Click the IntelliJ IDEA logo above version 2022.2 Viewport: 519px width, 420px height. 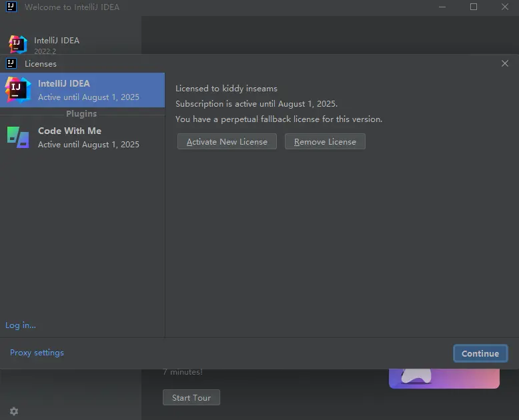(18, 45)
